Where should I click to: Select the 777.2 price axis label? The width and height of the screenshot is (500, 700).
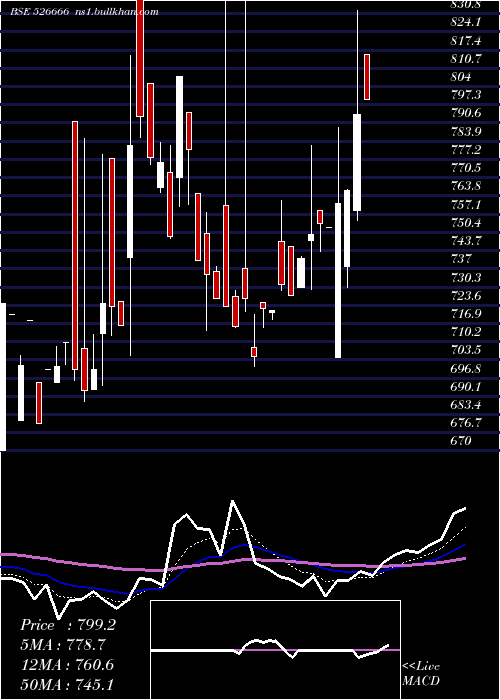pyautogui.click(x=466, y=150)
